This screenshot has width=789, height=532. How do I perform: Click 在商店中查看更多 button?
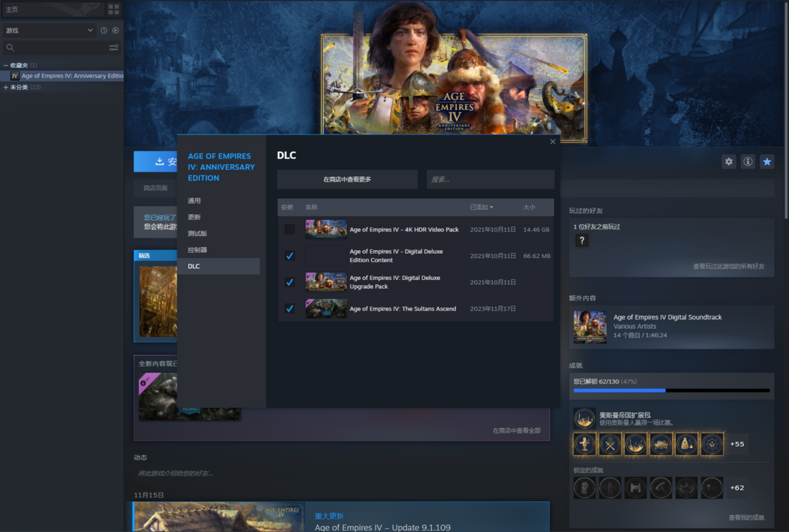coord(347,179)
